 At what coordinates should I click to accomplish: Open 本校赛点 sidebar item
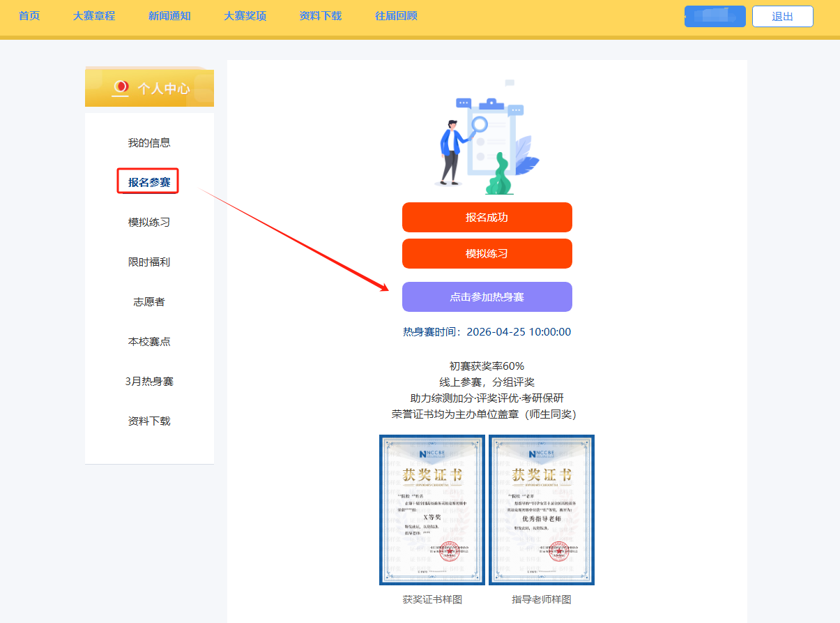pyautogui.click(x=149, y=342)
